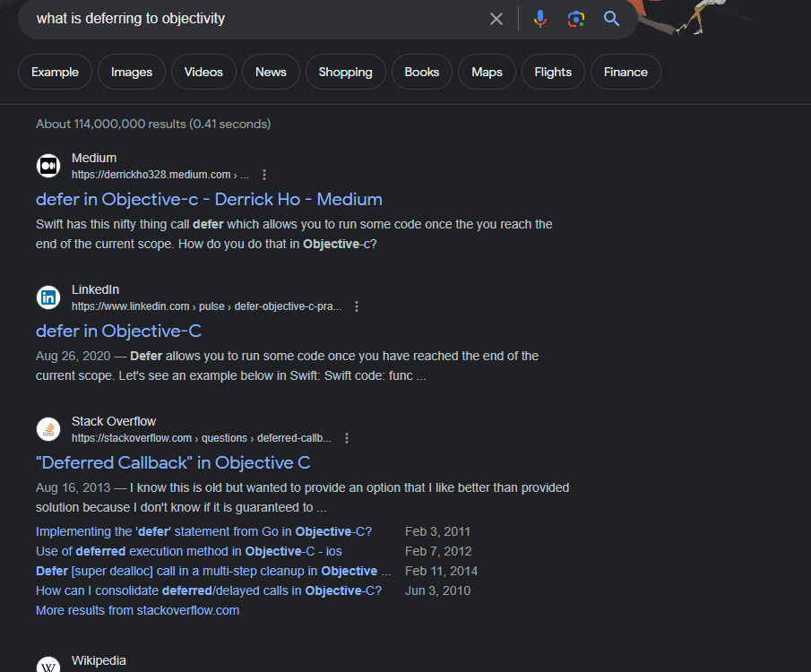
Task: Open the three-dot menu for the Medium result
Action: [x=264, y=175]
